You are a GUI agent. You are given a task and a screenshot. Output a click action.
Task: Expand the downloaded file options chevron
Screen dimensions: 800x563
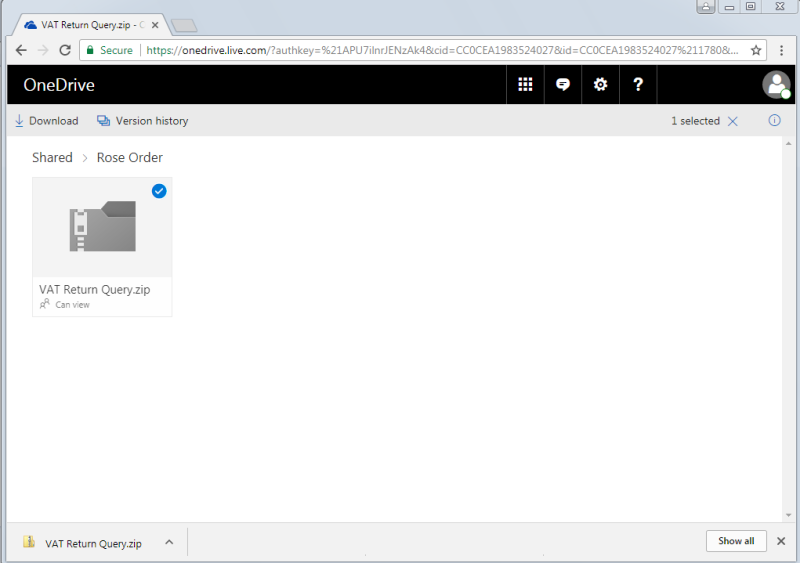click(x=169, y=542)
